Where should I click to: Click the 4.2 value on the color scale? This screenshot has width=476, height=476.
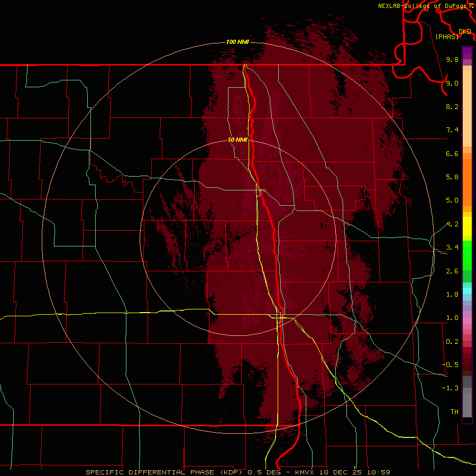452,224
